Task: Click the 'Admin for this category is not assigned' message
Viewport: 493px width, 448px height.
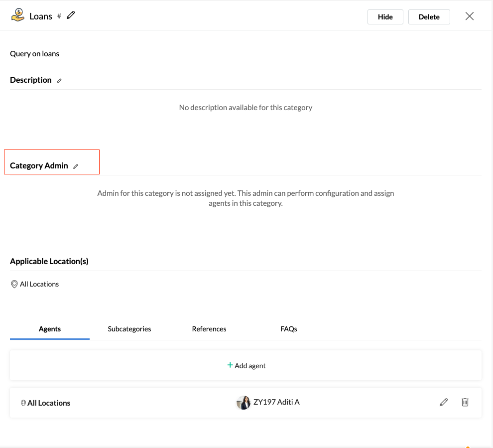Action: coord(246,198)
